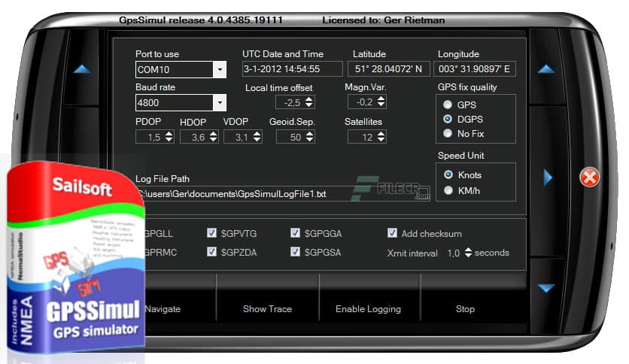629x364 pixels.
Task: Select Knots as speed unit
Action: (448, 174)
